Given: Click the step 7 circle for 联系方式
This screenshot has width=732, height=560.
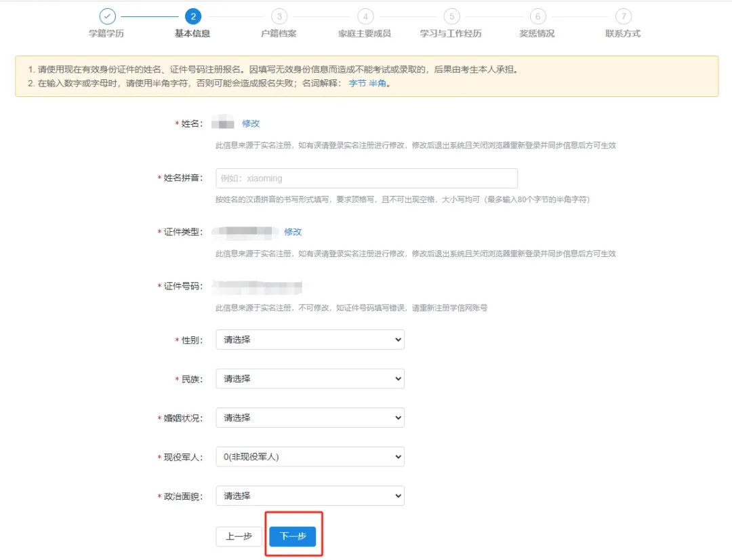Looking at the screenshot, I should 624,16.
